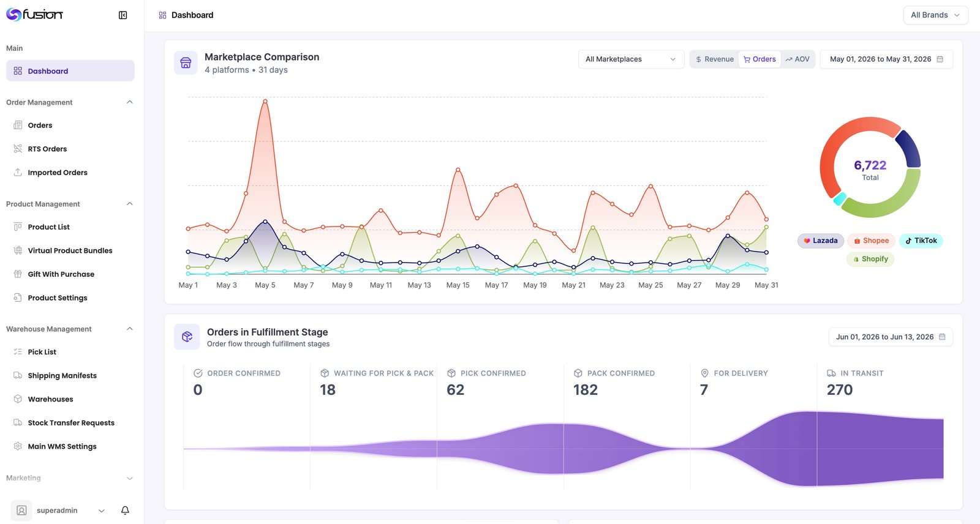
Task: Switch chart to Orders tab
Action: click(759, 59)
